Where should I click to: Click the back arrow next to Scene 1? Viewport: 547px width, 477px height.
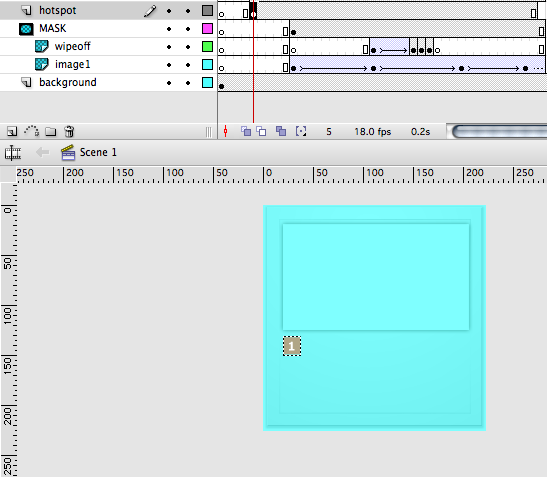point(43,152)
